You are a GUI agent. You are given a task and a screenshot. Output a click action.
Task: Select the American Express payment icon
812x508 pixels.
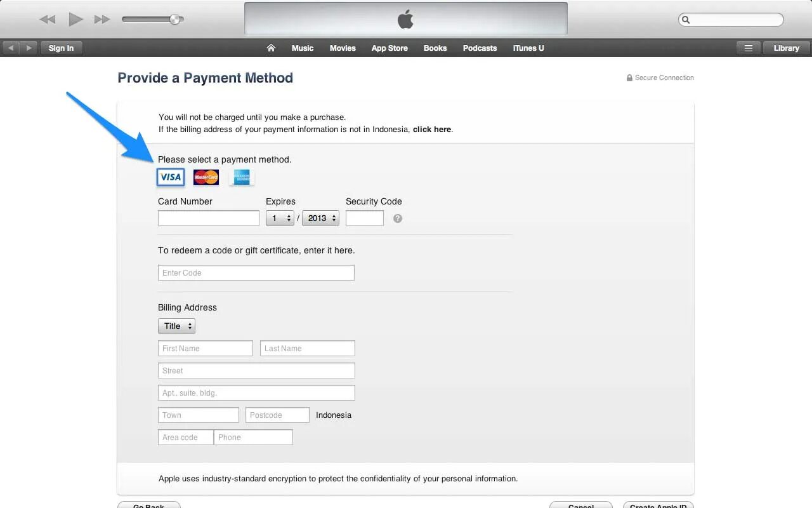(242, 177)
